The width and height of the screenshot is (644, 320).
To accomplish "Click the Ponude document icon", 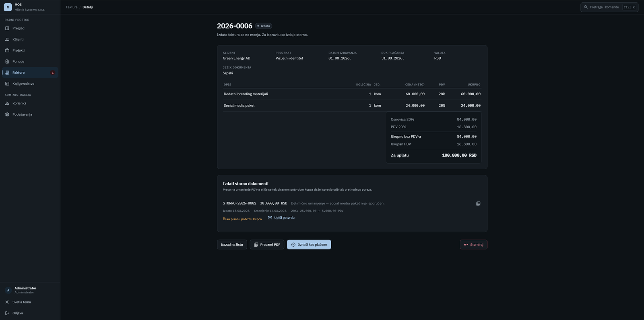I will (7, 62).
